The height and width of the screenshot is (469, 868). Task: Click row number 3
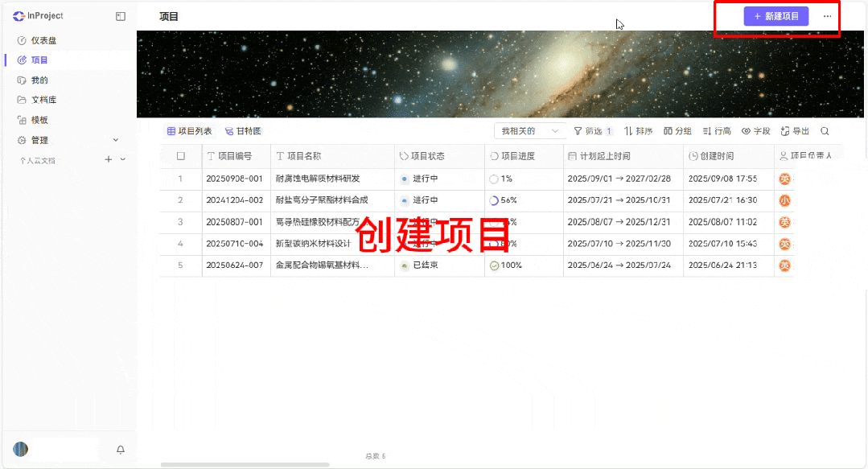click(180, 222)
